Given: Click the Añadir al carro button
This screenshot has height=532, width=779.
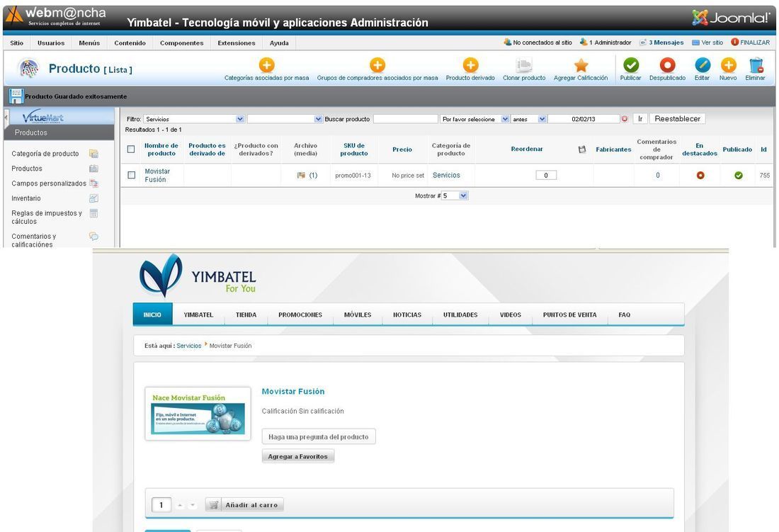Looking at the screenshot, I should click(244, 505).
